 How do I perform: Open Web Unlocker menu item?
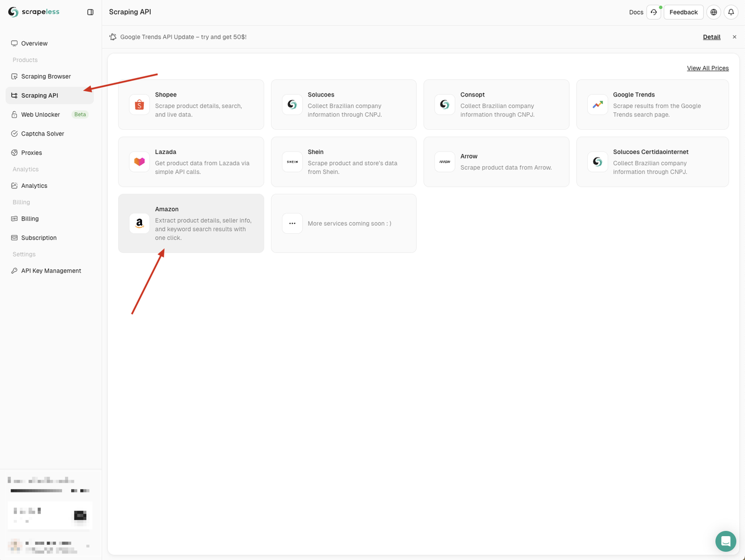click(49, 115)
